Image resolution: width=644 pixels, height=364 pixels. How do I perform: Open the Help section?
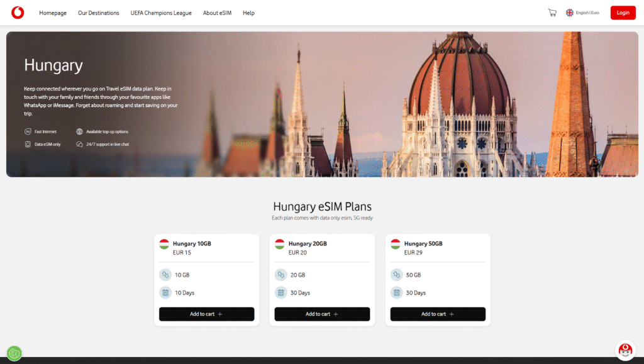click(248, 13)
